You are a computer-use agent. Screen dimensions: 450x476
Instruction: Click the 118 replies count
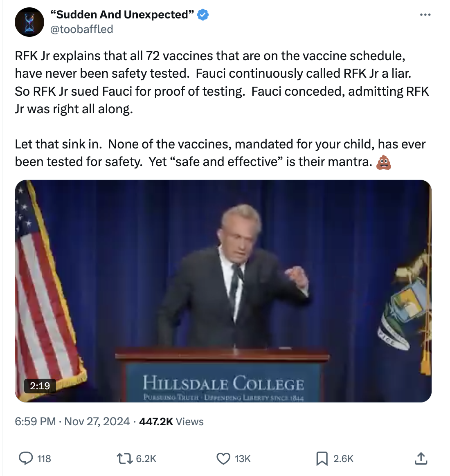point(44,459)
